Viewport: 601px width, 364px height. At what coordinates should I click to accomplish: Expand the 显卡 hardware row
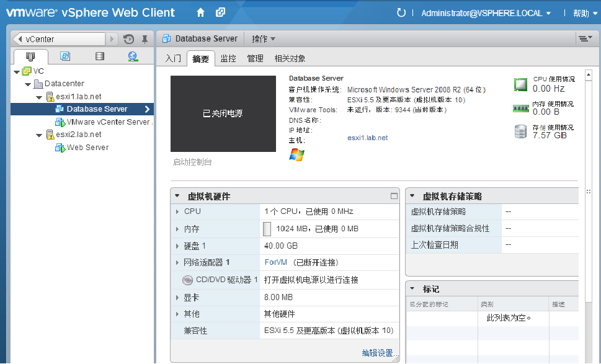pyautogui.click(x=177, y=298)
